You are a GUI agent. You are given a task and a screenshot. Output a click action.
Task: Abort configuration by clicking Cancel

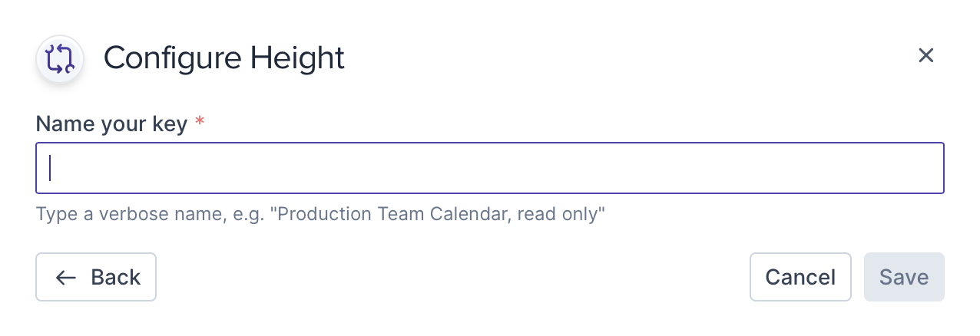(800, 277)
